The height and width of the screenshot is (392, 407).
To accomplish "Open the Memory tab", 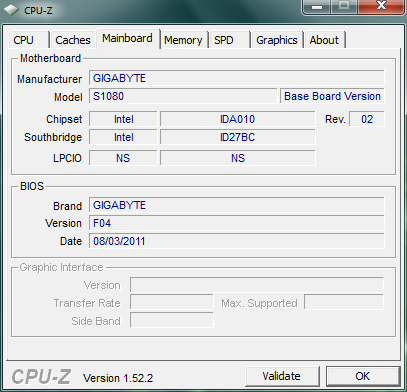I will click(x=184, y=40).
